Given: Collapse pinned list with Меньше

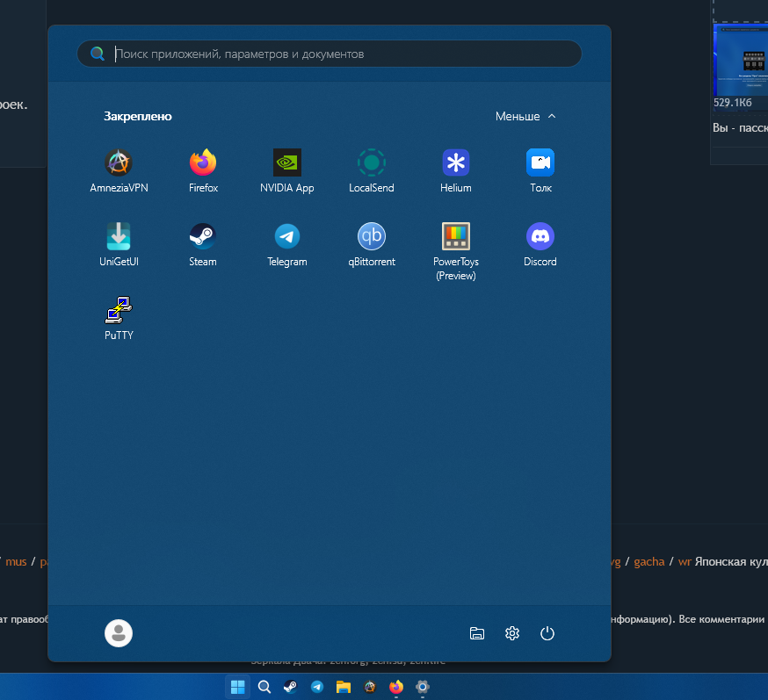Looking at the screenshot, I should point(525,116).
